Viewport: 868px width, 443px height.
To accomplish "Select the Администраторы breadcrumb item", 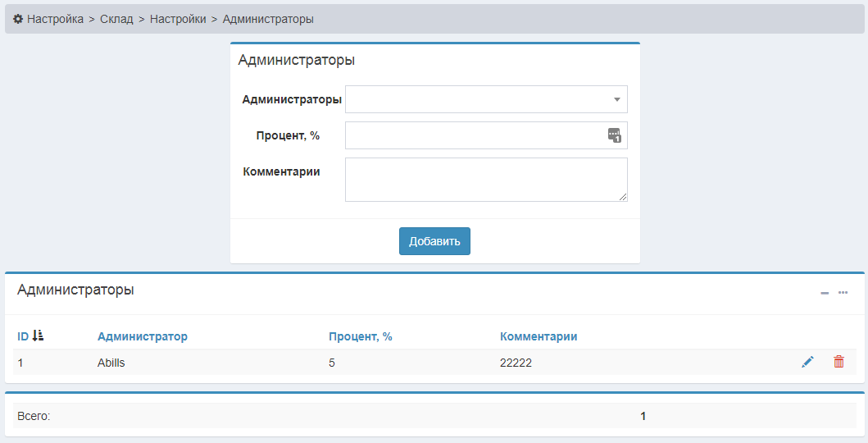I will click(268, 19).
